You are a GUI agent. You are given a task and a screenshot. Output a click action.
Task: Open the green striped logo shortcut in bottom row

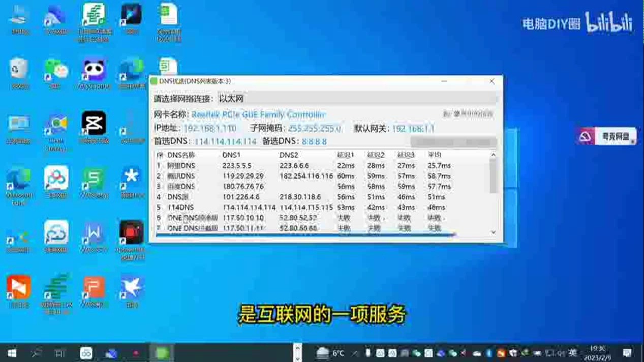pyautogui.click(x=56, y=294)
